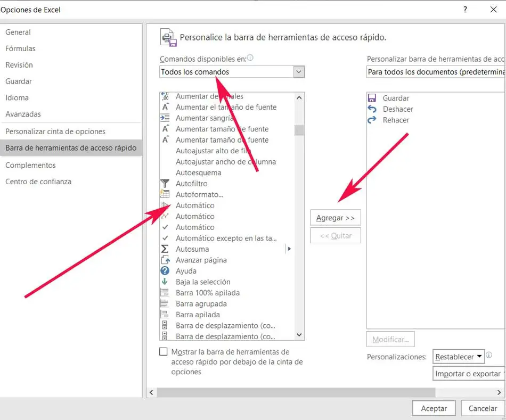Screen dimensions: 506x420
Task: Open the Idioma options category
Action: (x=71, y=98)
